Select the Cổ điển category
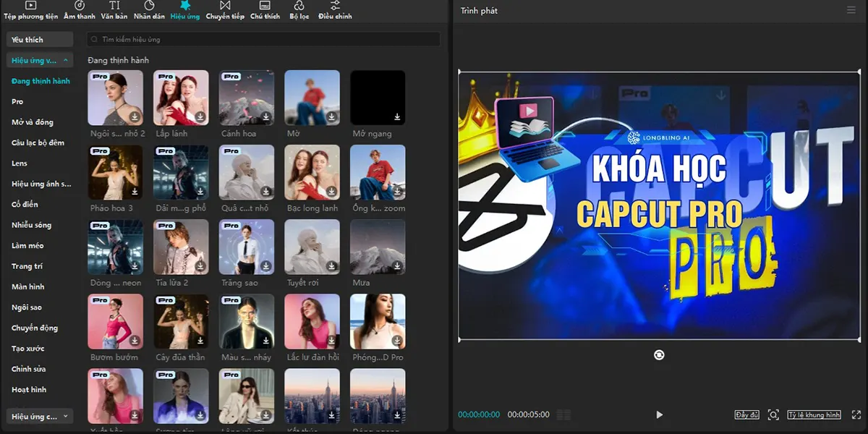Screen dimensions: 868x434 tap(25, 205)
